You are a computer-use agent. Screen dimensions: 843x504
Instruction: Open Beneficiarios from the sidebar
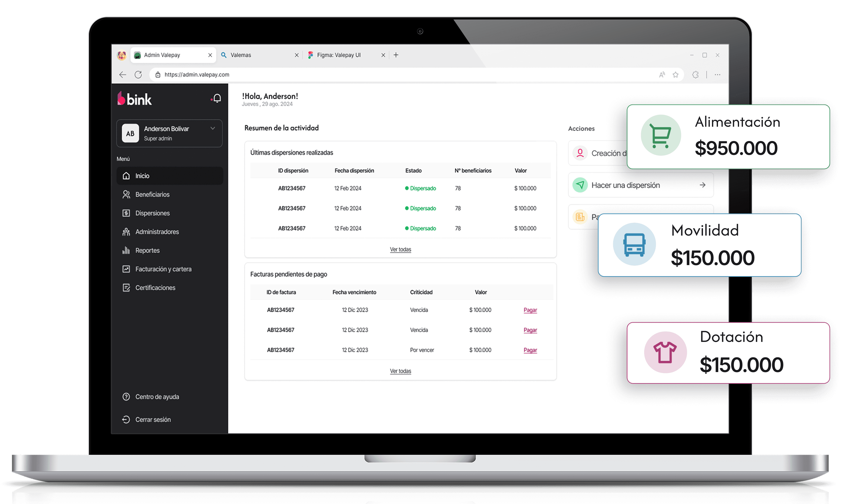pos(152,194)
